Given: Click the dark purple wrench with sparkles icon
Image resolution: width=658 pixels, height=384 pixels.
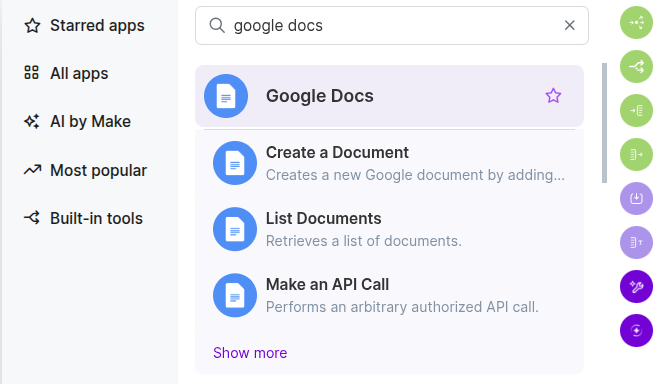Looking at the screenshot, I should tap(637, 287).
